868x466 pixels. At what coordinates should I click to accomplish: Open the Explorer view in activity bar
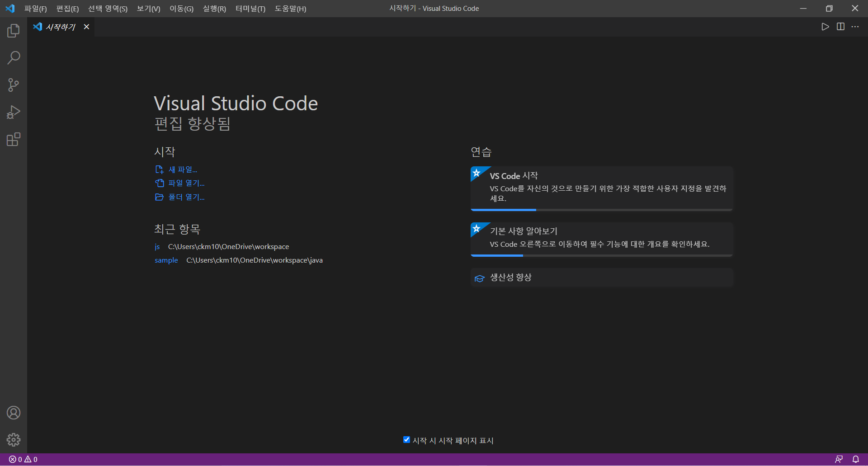coord(14,31)
